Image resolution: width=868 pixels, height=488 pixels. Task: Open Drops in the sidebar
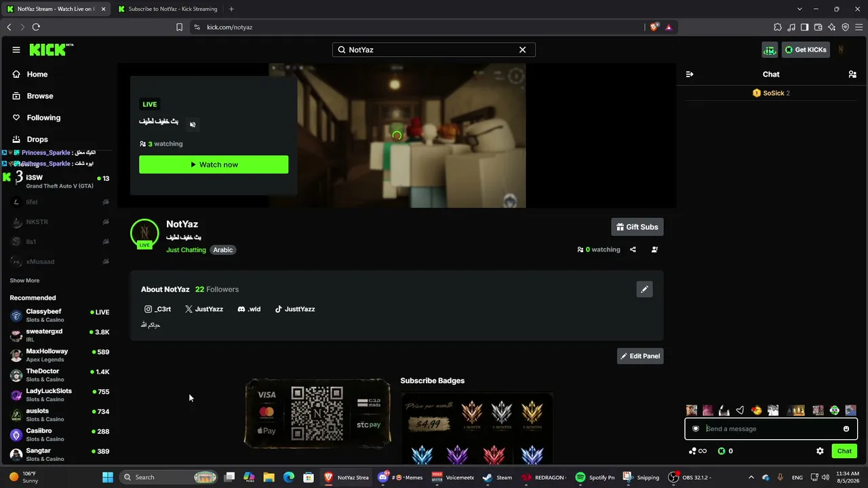[x=31, y=140]
